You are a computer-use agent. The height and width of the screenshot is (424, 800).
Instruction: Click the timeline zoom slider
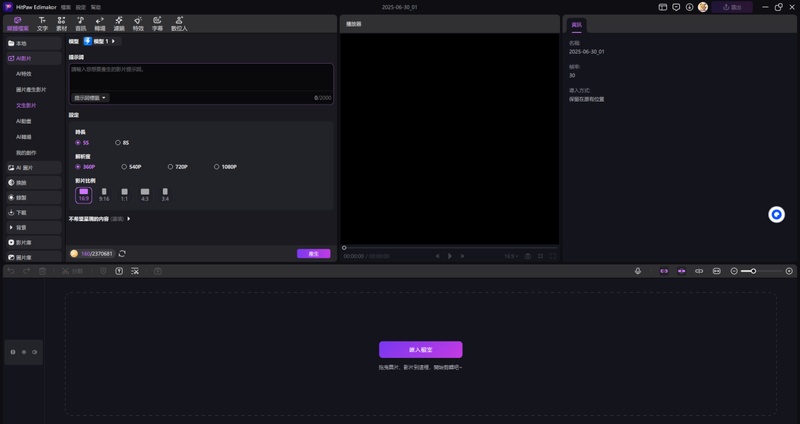760,271
